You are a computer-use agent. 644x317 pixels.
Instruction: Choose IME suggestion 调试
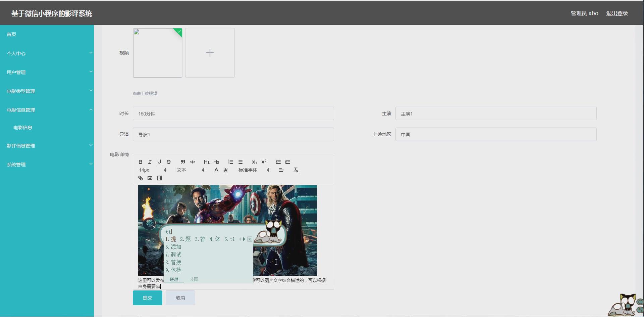point(173,255)
